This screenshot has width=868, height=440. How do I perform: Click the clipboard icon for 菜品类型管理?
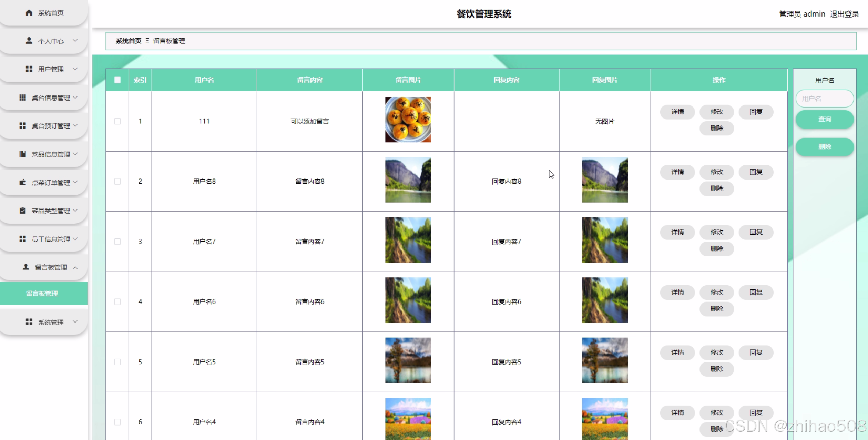23,211
